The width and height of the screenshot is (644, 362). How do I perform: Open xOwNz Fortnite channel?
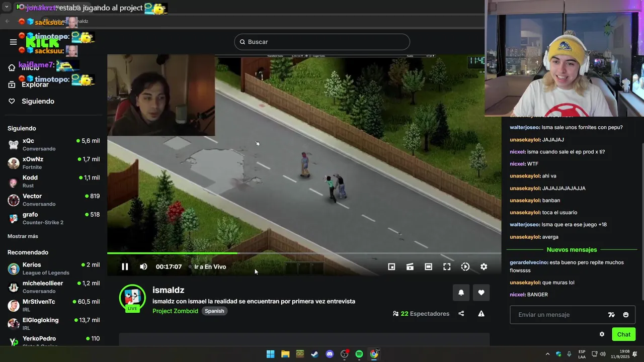click(53, 163)
